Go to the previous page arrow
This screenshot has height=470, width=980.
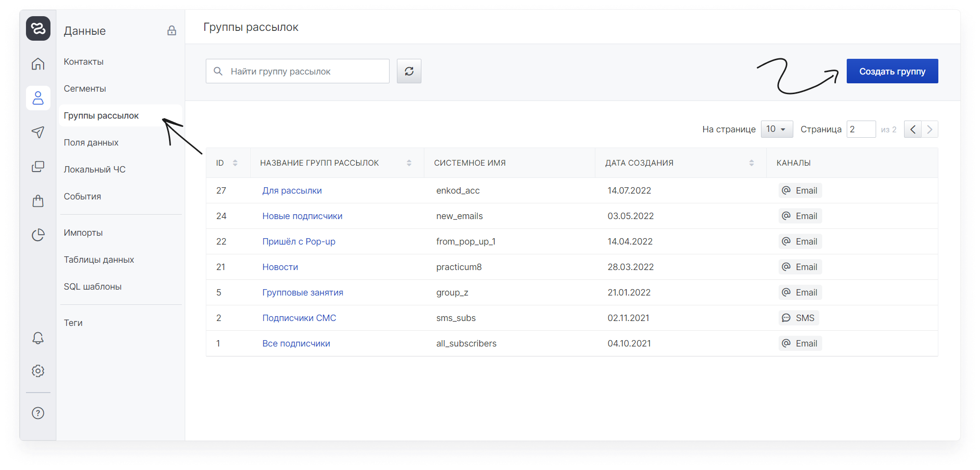(912, 129)
